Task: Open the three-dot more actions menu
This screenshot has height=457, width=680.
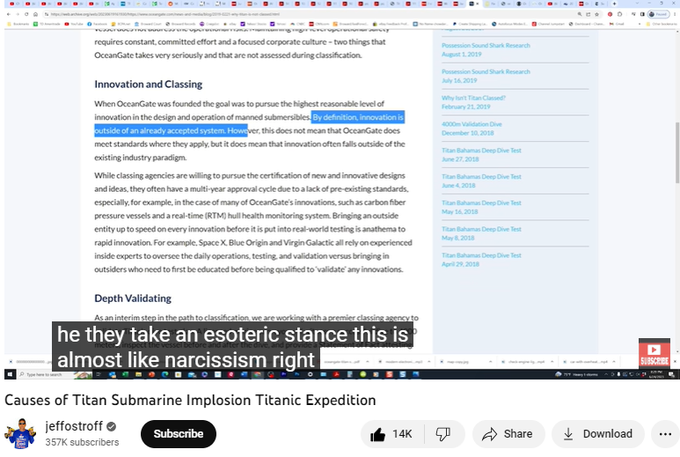Action: 665,434
